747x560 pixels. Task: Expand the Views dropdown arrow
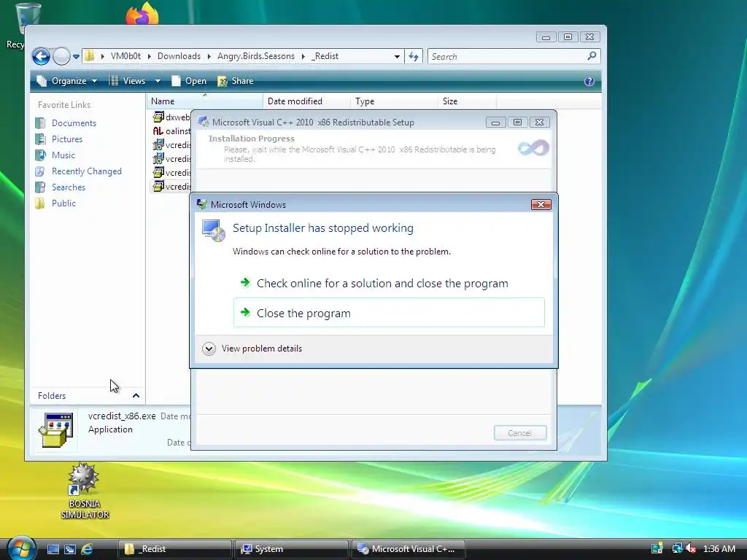[x=158, y=81]
